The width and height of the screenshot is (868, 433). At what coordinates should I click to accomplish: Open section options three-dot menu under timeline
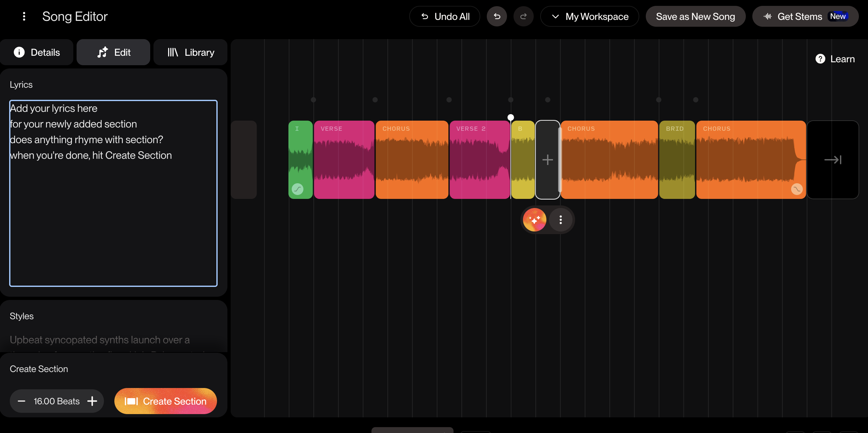click(x=561, y=220)
